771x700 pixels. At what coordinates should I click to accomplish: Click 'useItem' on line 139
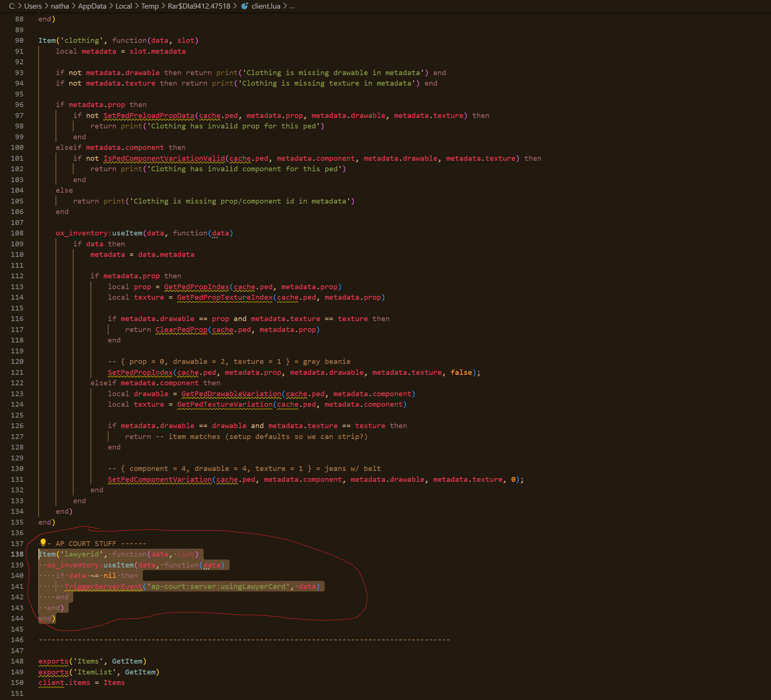pos(119,565)
